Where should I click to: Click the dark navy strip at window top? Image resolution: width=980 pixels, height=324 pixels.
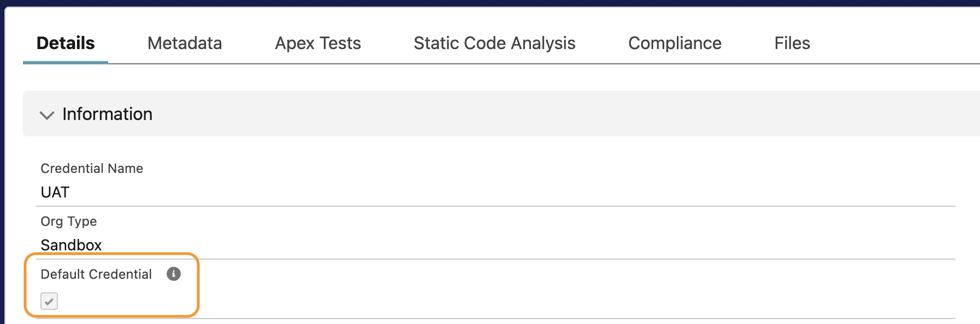click(x=492, y=3)
